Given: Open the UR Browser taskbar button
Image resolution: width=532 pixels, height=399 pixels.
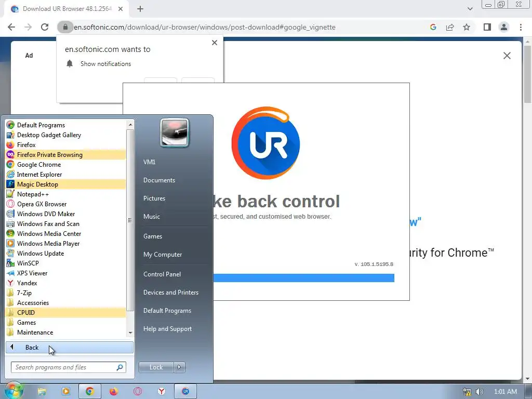Looking at the screenshot, I should pyautogui.click(x=185, y=391).
